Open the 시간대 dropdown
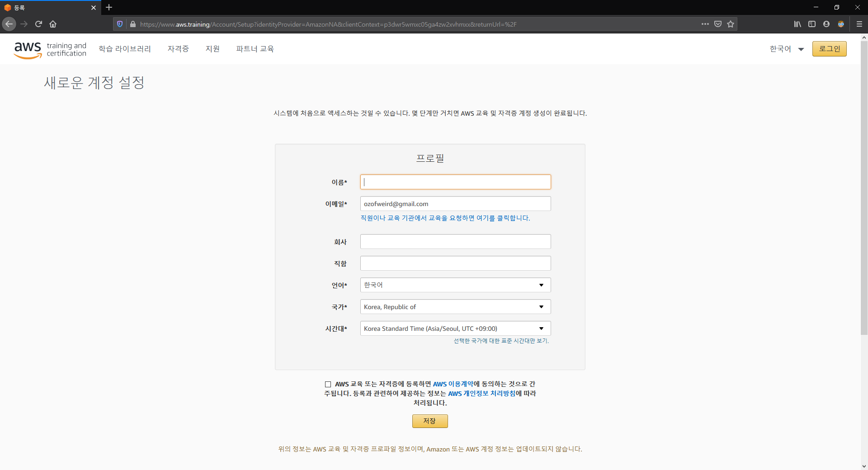This screenshot has width=868, height=470. click(456, 329)
